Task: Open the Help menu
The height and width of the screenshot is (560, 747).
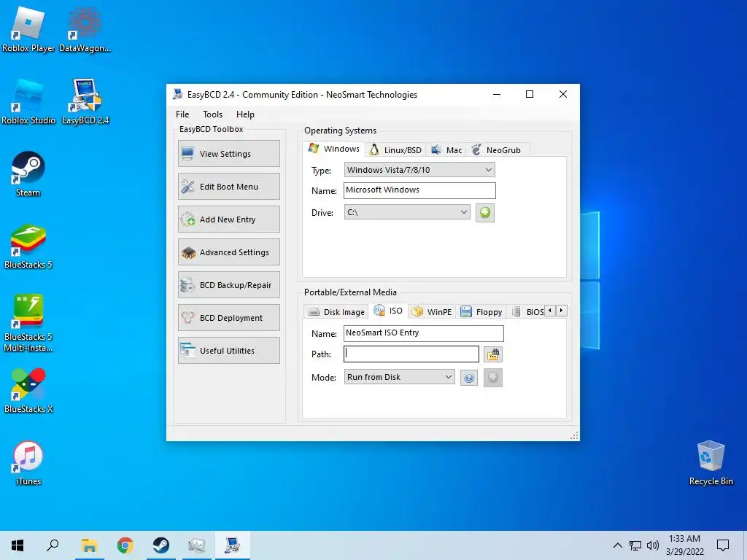Action: click(245, 114)
